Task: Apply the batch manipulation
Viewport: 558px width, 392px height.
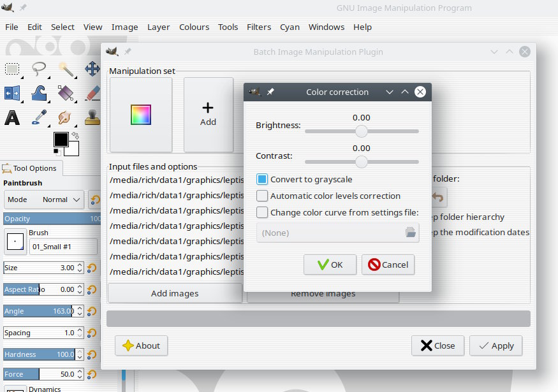Action: (x=496, y=345)
